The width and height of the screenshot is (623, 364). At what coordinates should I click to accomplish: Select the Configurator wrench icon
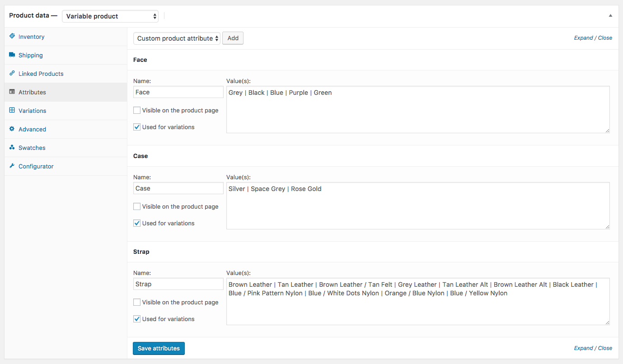(11, 166)
